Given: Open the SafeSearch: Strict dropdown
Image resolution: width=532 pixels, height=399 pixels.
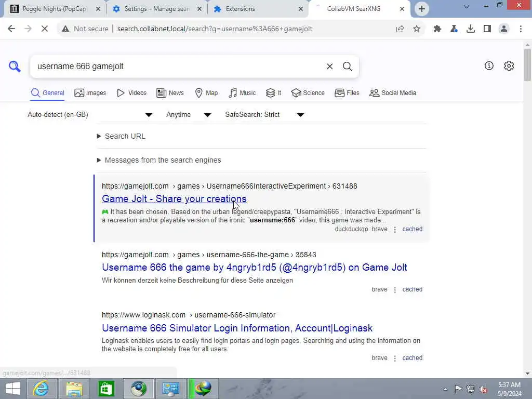Looking at the screenshot, I should [x=264, y=115].
